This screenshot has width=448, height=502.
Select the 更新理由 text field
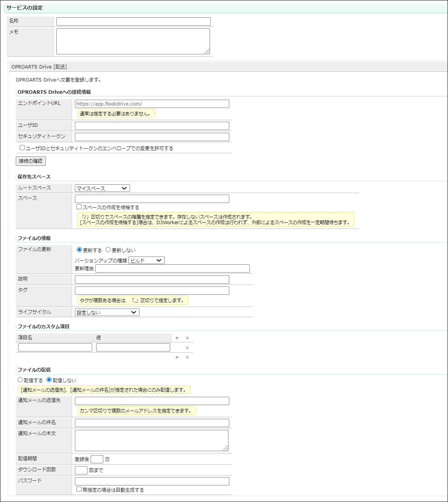pos(172,269)
